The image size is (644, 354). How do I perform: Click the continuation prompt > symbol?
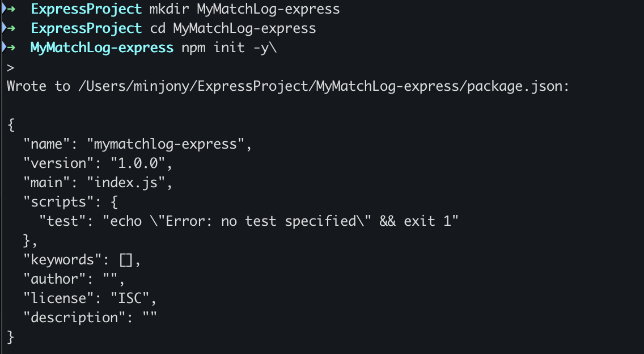[x=11, y=68]
